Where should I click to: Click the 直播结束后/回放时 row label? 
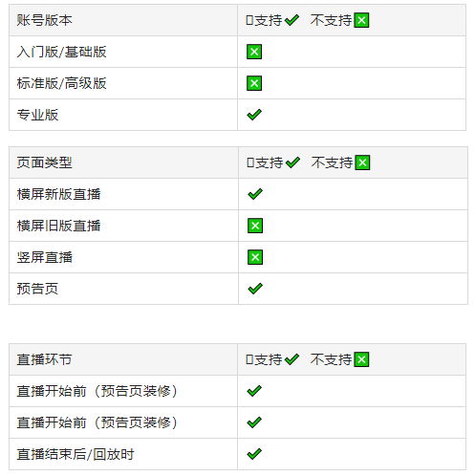pyautogui.click(x=76, y=454)
